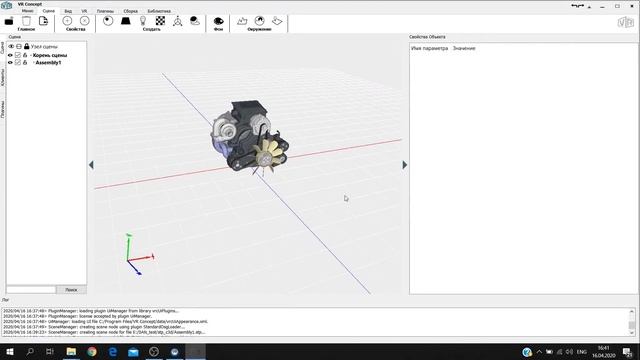Select the Assembly1 tree node

[x=48, y=62]
